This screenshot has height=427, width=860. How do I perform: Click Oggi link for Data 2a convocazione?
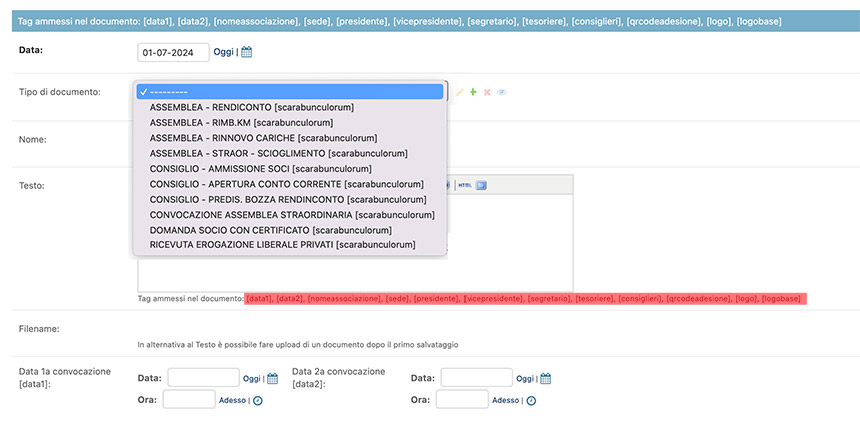click(x=525, y=378)
